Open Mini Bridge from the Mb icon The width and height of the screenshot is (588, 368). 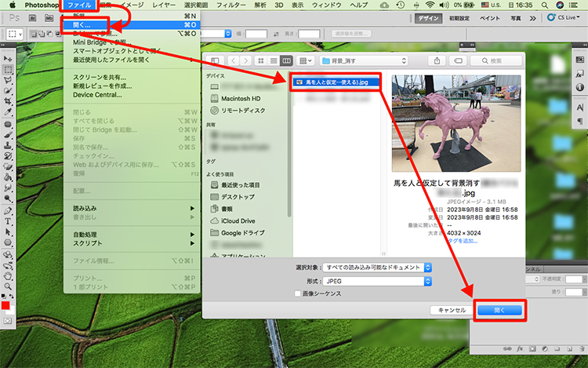point(49,18)
